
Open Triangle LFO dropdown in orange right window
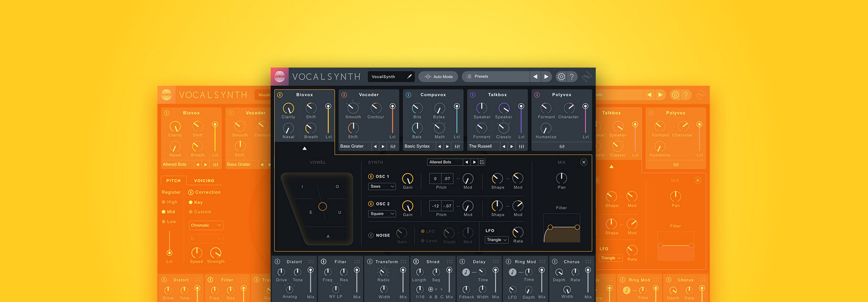(x=611, y=258)
